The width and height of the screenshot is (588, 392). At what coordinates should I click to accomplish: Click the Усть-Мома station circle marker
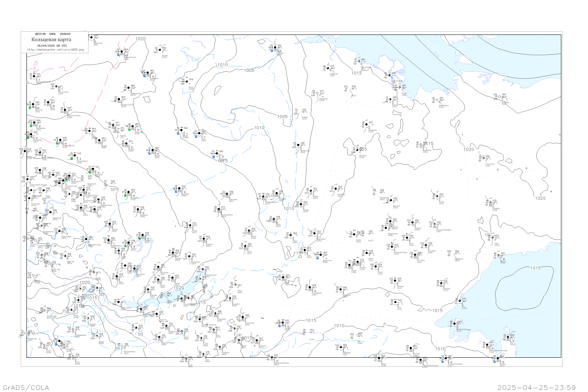(x=484, y=158)
